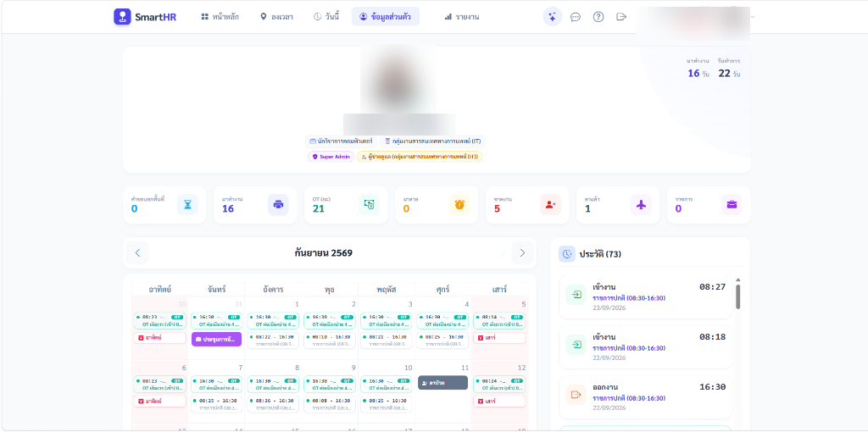
Task: Click calendar date number 4
Action: pyautogui.click(x=467, y=304)
